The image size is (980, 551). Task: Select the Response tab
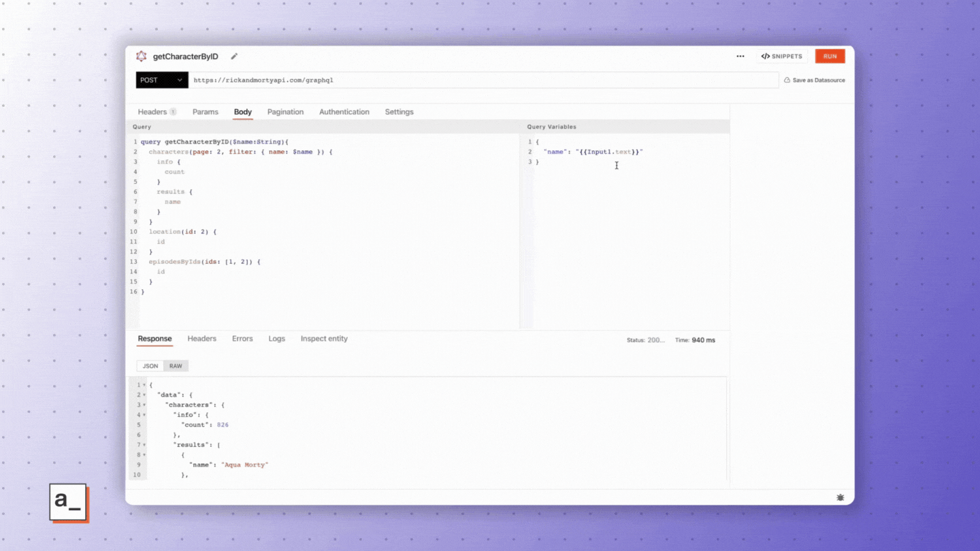(x=155, y=339)
